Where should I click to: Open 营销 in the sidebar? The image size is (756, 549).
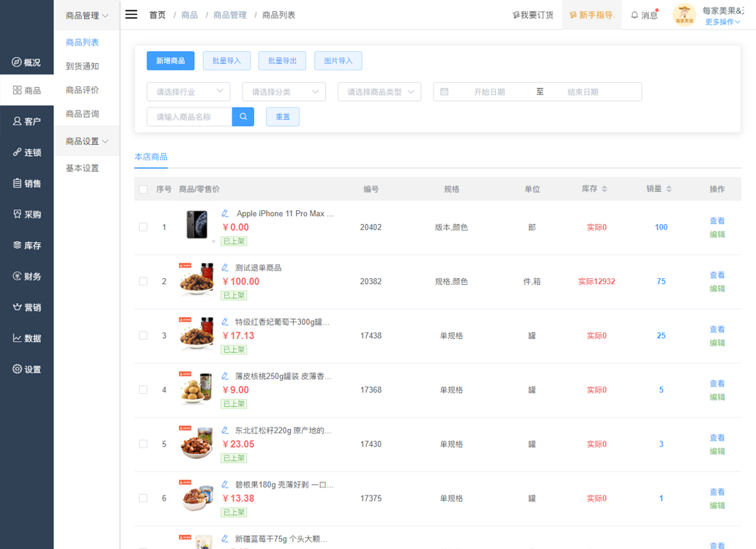point(26,307)
